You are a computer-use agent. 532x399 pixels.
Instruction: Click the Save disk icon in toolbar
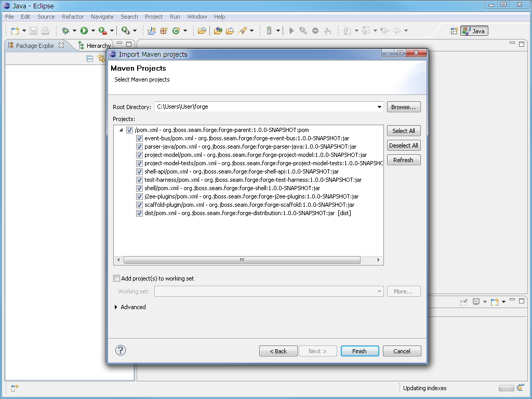click(x=33, y=31)
